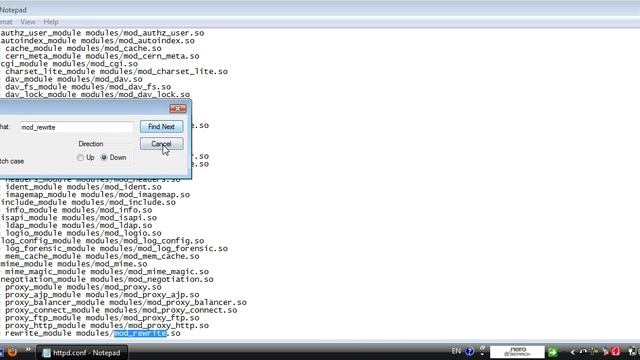The width and height of the screenshot is (640, 360).
Task: Click the mod_authz_user.so line
Action: coord(102,33)
